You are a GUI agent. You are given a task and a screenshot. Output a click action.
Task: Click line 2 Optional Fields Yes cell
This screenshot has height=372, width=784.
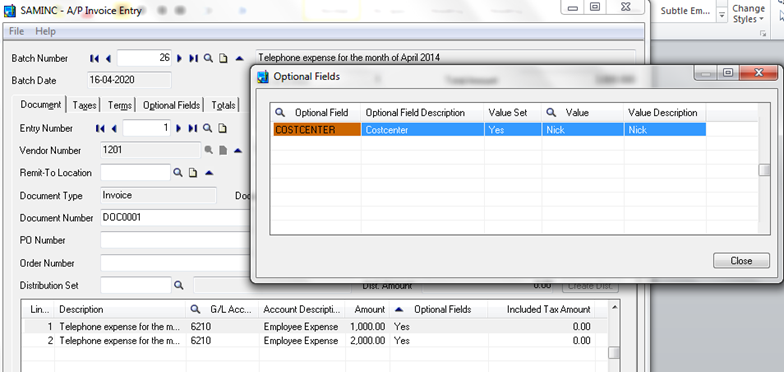[439, 340]
